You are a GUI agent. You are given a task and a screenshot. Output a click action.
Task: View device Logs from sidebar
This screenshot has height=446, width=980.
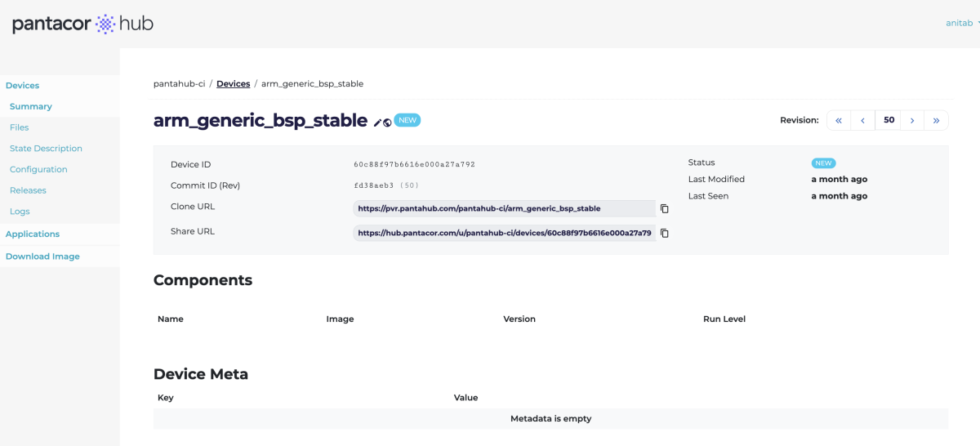(20, 212)
